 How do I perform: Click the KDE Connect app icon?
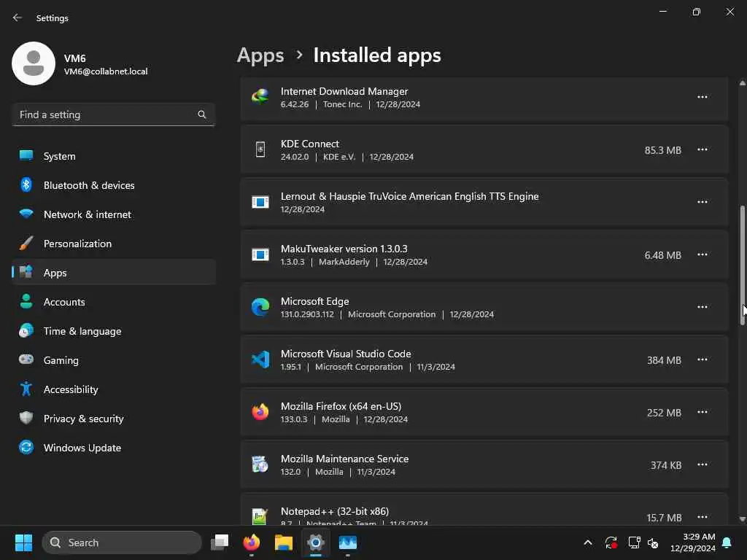pyautogui.click(x=260, y=149)
